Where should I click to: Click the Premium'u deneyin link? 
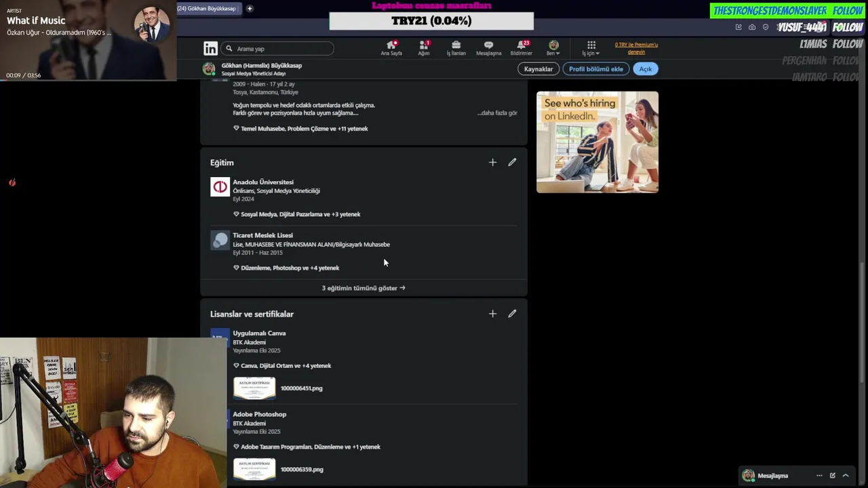[x=636, y=48]
